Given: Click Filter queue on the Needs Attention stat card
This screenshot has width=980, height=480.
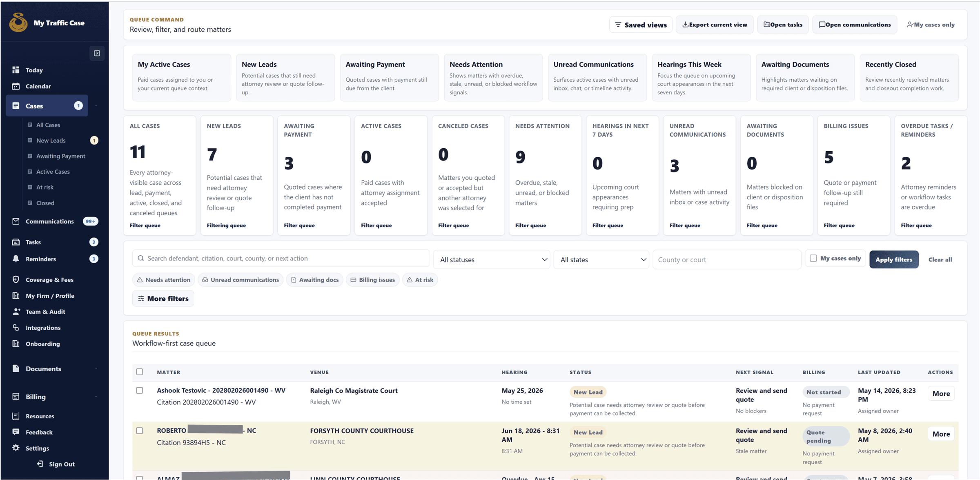Looking at the screenshot, I should point(530,225).
